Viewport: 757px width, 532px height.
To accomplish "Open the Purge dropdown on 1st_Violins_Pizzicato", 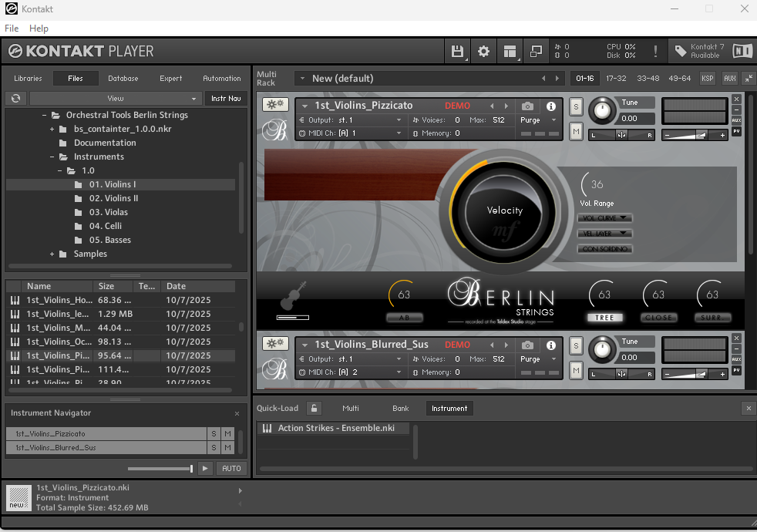I will 538,121.
